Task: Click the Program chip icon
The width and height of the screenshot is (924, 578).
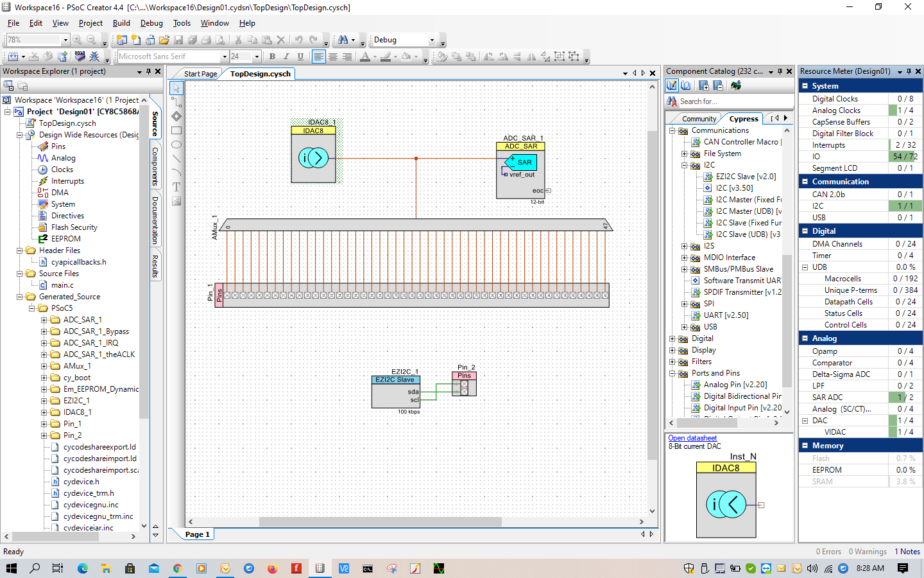Action: pos(80,57)
